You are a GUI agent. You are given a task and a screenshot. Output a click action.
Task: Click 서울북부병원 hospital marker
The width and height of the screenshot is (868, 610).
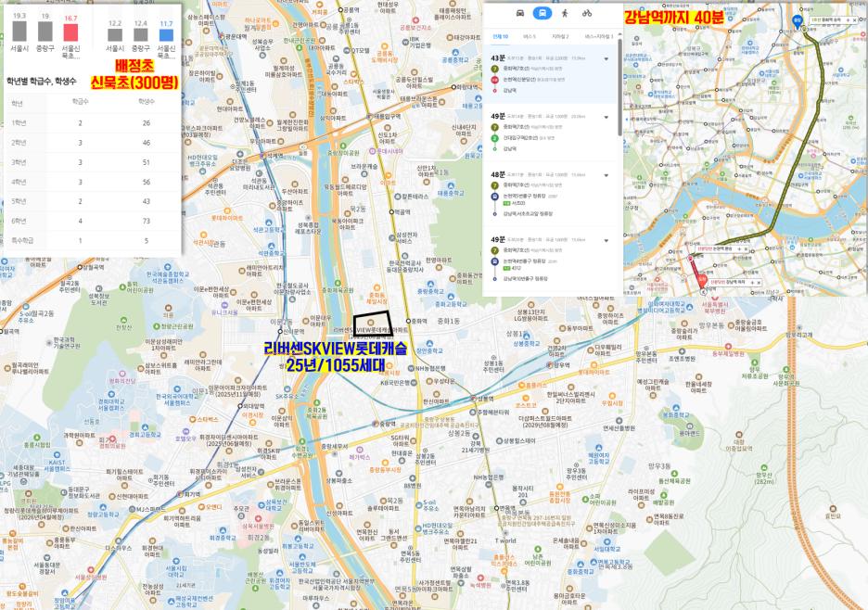click(x=715, y=298)
